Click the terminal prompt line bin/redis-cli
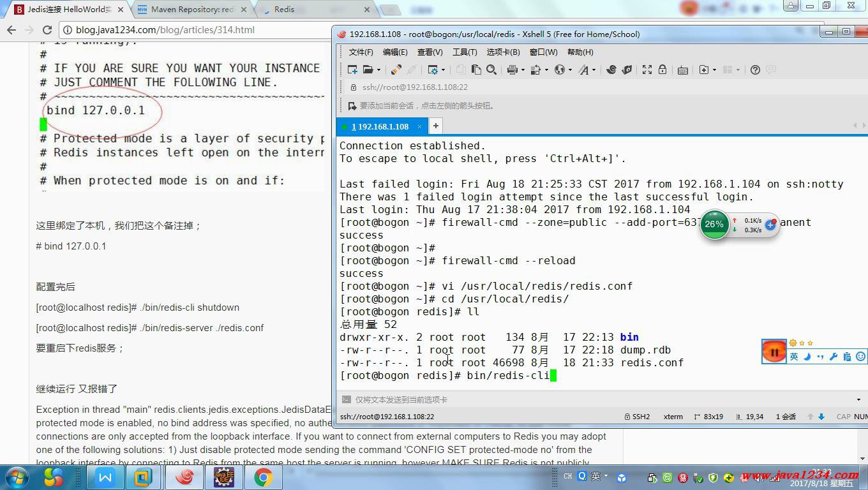 coord(448,375)
